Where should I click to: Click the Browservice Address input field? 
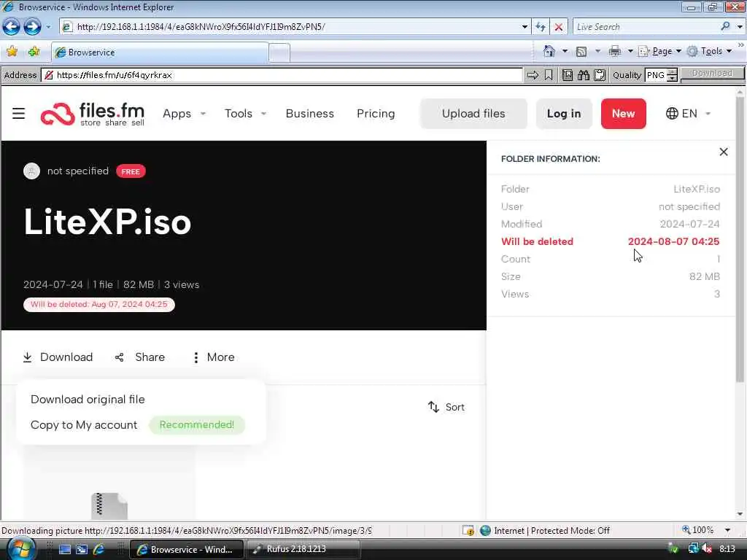[282, 75]
